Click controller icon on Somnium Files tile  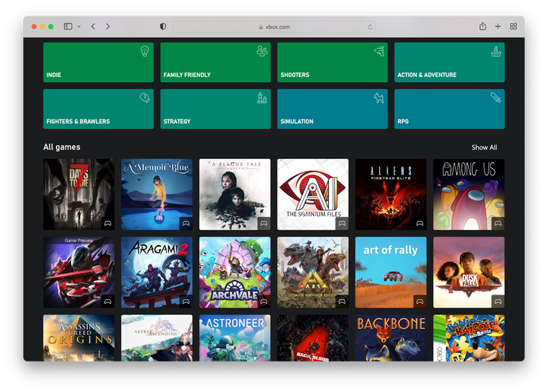click(342, 223)
